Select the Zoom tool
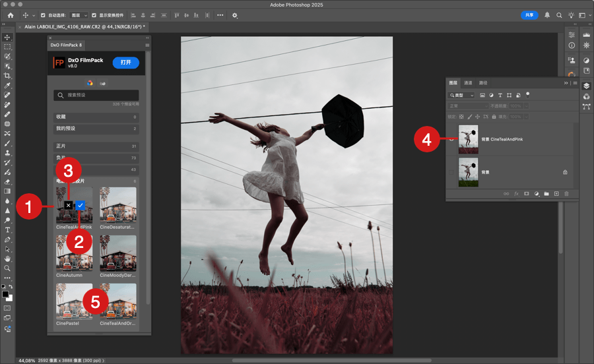The width and height of the screenshot is (594, 364). coord(7,268)
